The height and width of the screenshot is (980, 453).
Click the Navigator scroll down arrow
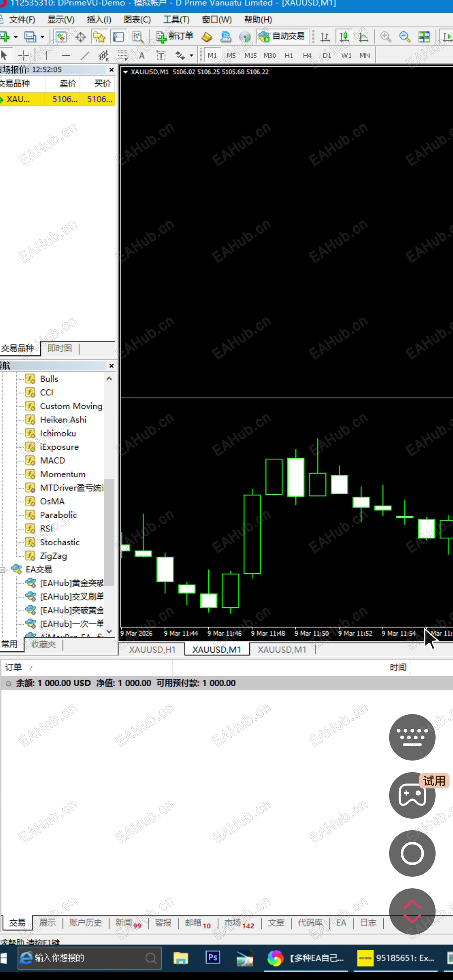(109, 631)
